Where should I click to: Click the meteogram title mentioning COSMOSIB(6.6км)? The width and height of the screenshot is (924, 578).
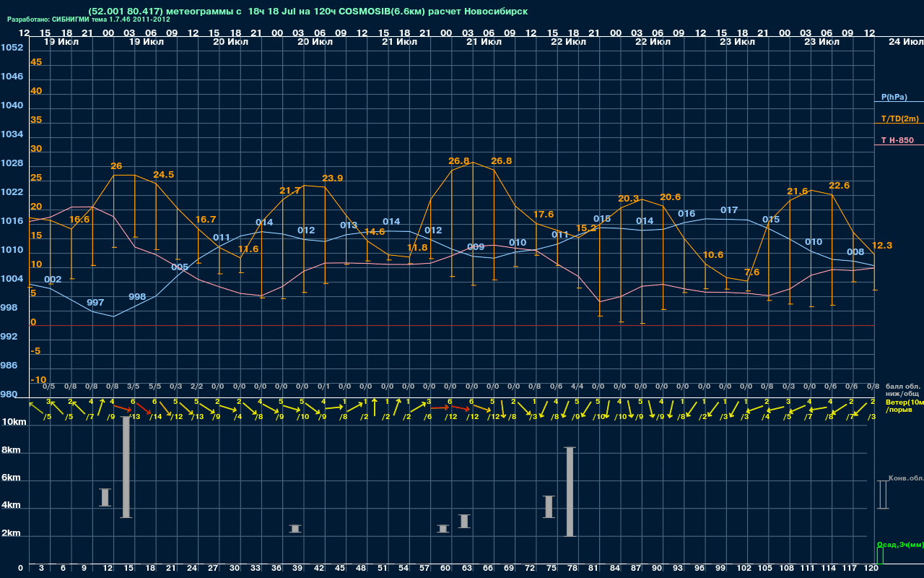coord(308,12)
